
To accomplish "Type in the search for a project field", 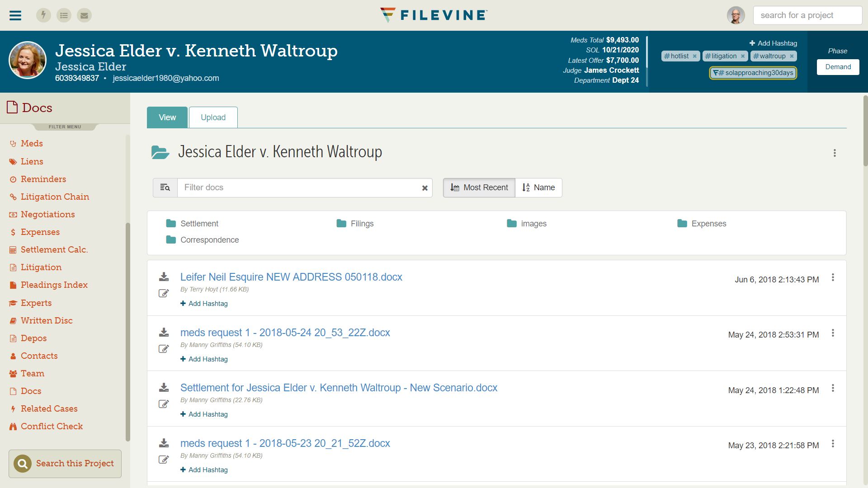I will [x=808, y=15].
